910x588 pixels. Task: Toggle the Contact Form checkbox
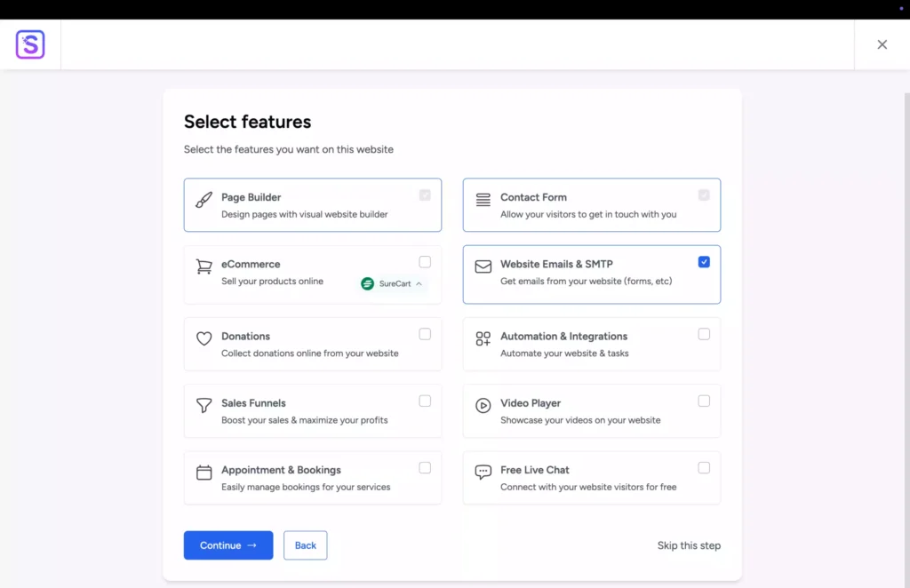[x=704, y=195]
